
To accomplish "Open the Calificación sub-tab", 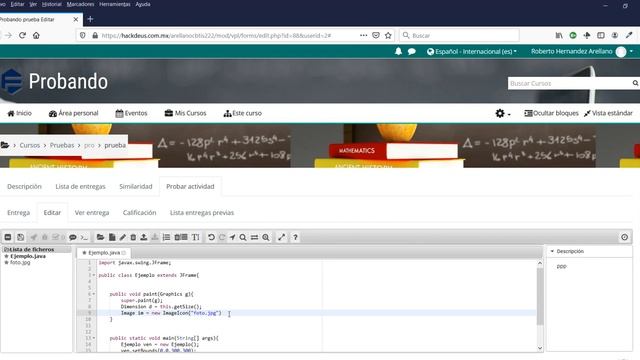I will point(140,213).
